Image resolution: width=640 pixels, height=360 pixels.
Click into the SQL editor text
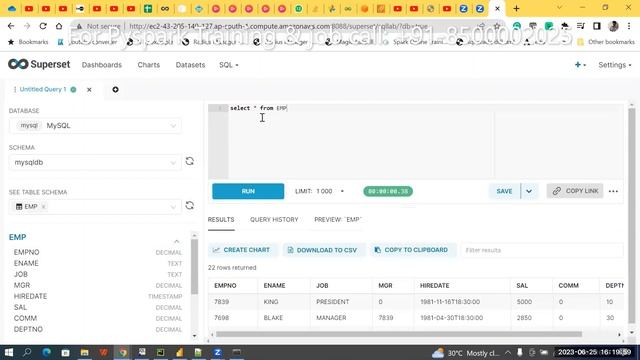coord(259,108)
